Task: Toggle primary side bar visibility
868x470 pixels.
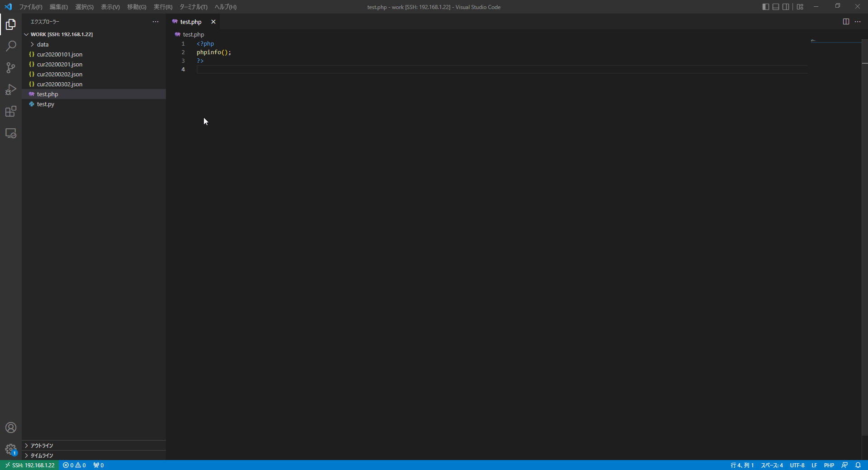Action: coord(765,7)
